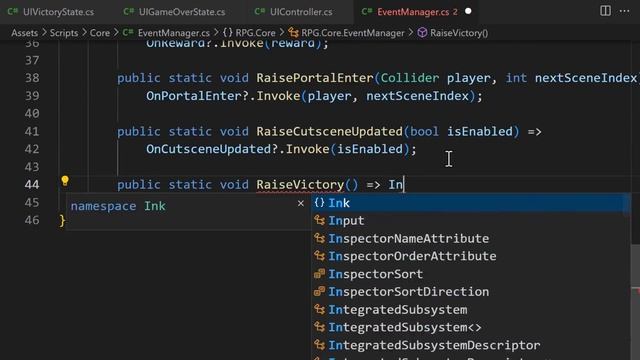Click line number 41 in the gutter
This screenshot has width=640, height=360.
click(x=32, y=131)
